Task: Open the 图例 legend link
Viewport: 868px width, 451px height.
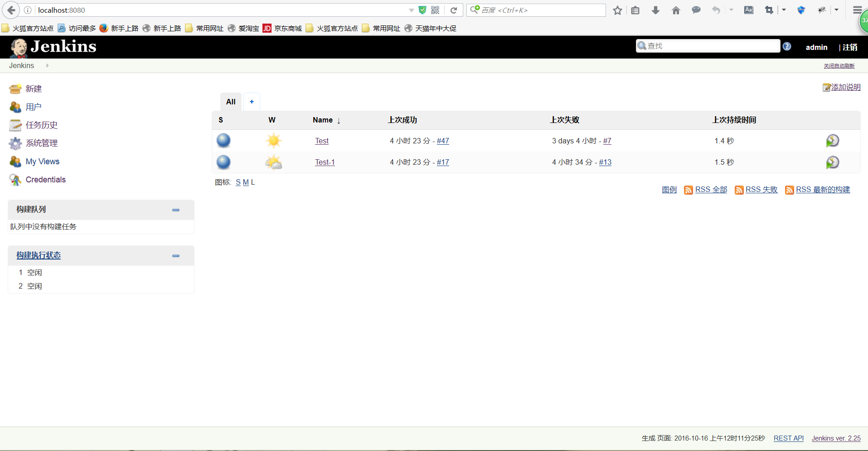Action: 669,190
